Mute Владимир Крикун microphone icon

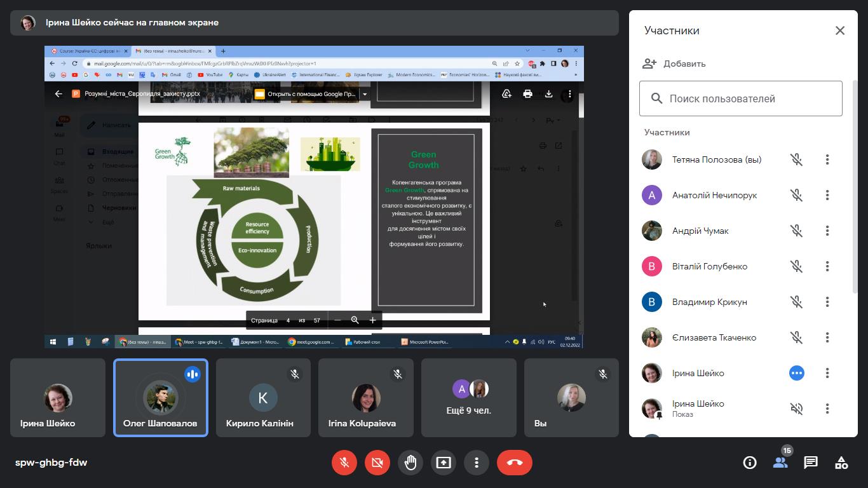[797, 302]
